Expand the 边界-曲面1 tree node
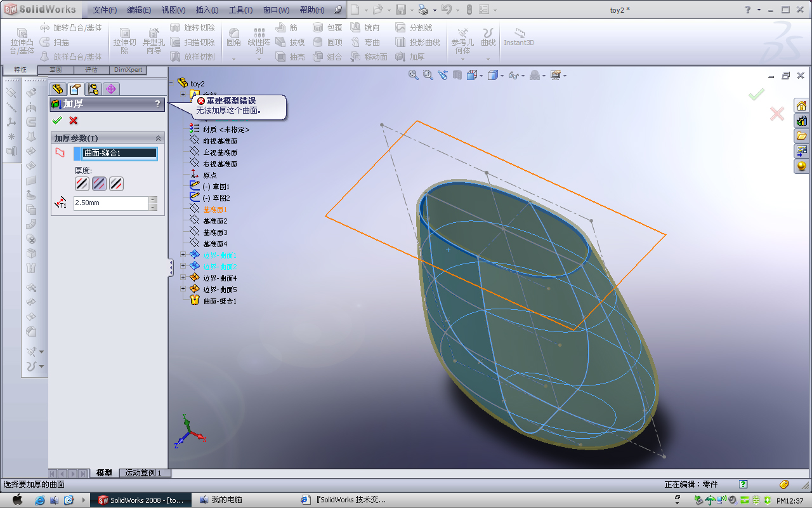The width and height of the screenshot is (812, 508). pyautogui.click(x=183, y=255)
